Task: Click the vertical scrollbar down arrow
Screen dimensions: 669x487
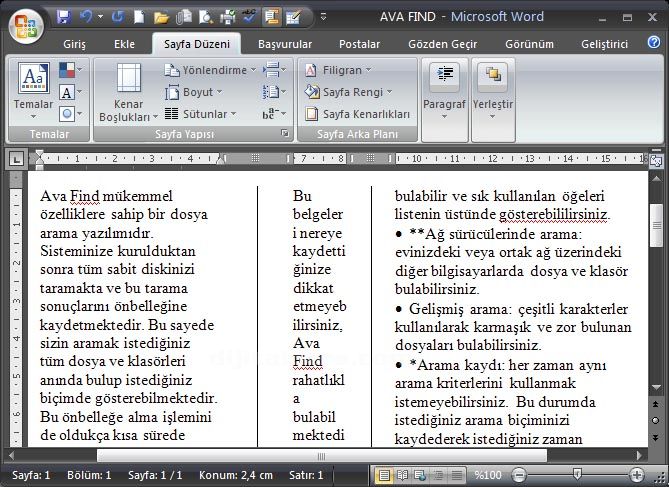Action: click(656, 388)
